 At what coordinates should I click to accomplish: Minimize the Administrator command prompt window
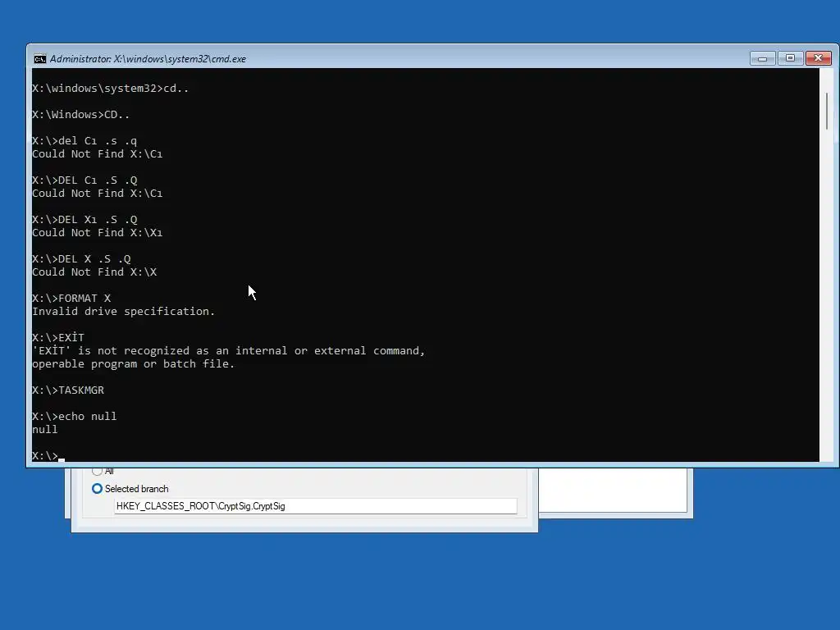(x=762, y=58)
